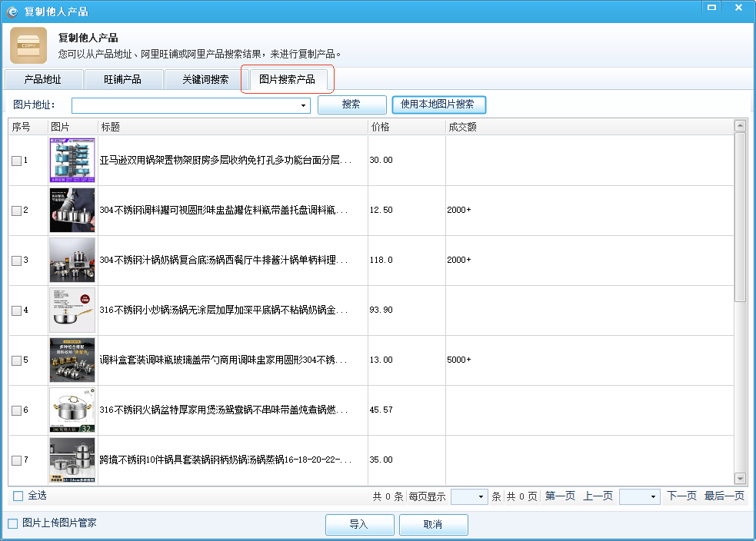This screenshot has width=756, height=541.
Task: Switch to the 产品地址 tab
Action: point(42,79)
